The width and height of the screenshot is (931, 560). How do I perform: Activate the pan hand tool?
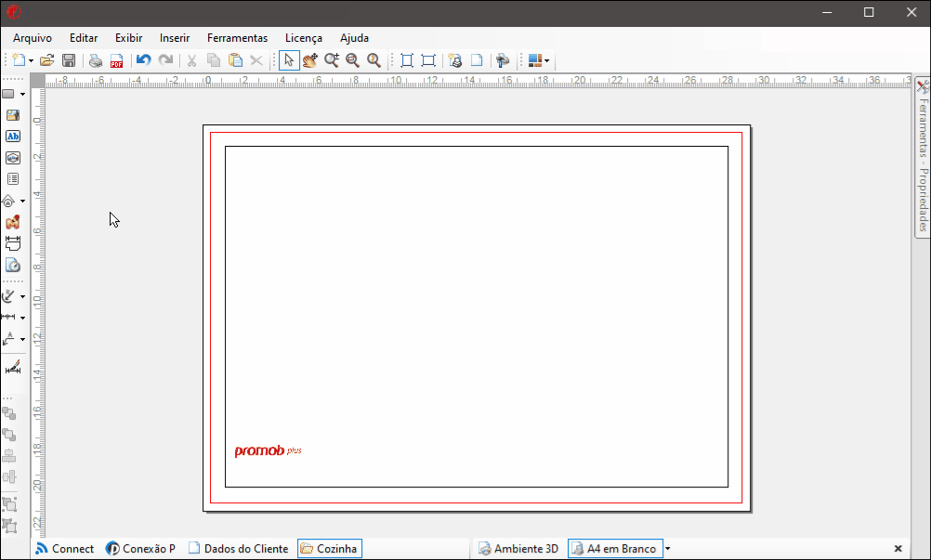point(310,60)
